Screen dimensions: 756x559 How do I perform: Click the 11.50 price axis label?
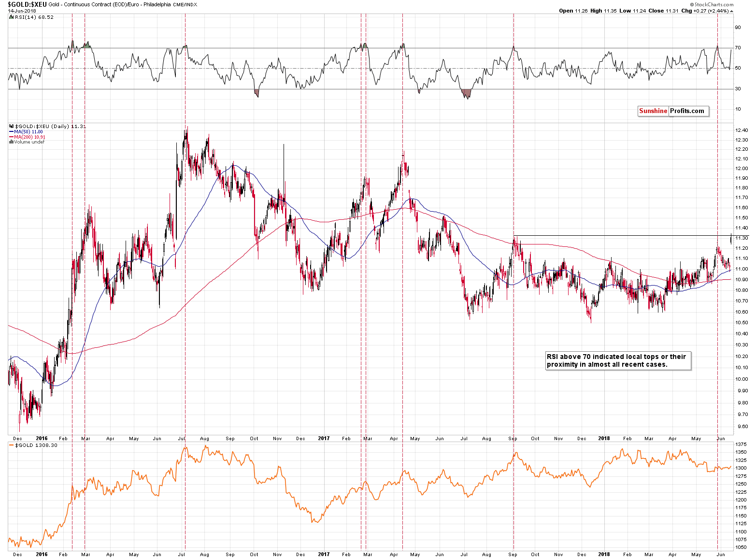point(742,217)
